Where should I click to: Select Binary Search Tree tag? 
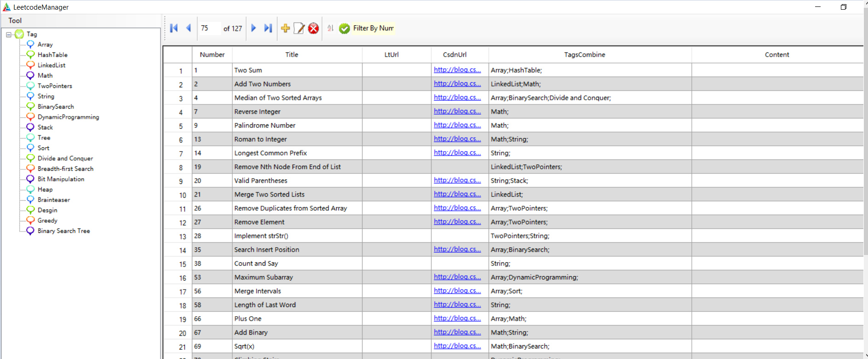[x=63, y=231]
